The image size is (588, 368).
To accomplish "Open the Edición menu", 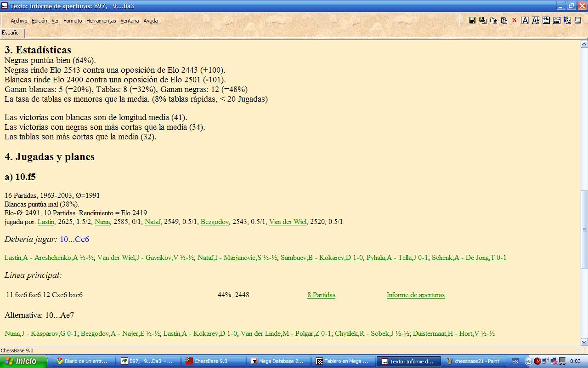I will tap(40, 21).
